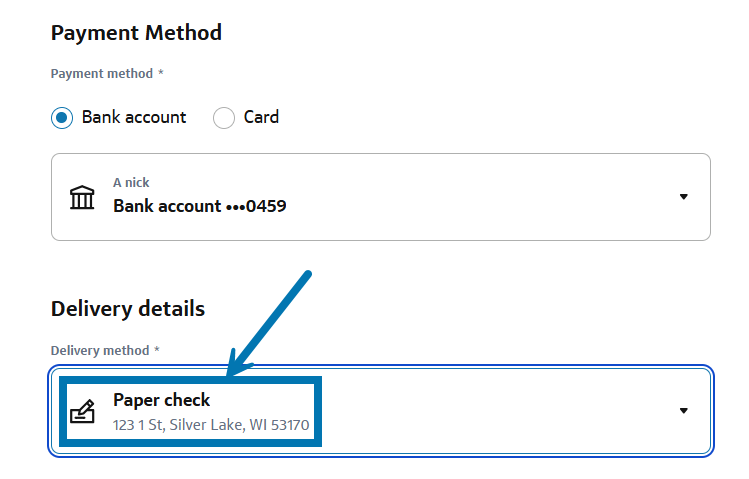Click the 'Bank account •••0459' text
The image size is (749, 479).
click(199, 207)
